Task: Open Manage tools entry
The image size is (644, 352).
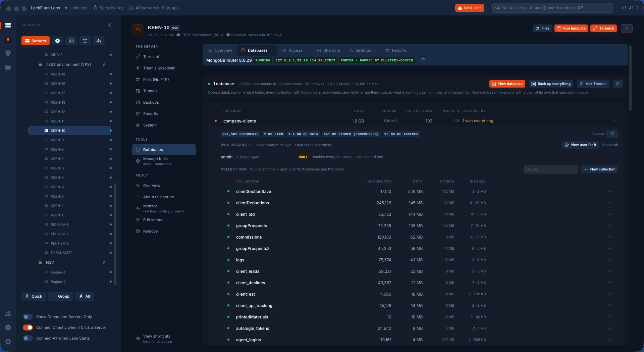Action: (164, 161)
